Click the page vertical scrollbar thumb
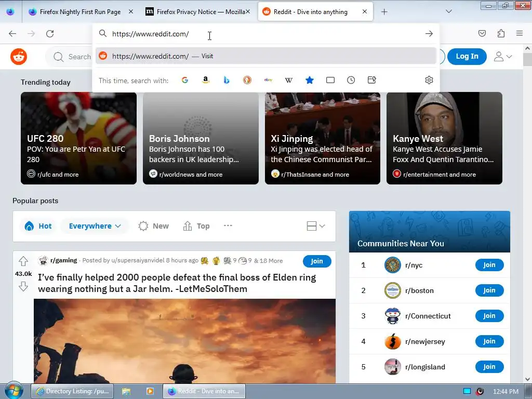This screenshot has height=399, width=532. coord(527,59)
